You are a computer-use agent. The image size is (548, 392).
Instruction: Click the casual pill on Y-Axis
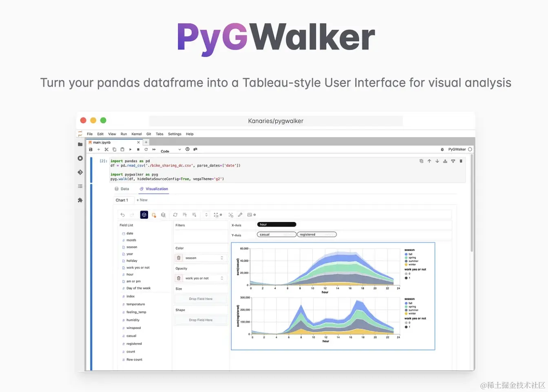(x=276, y=235)
